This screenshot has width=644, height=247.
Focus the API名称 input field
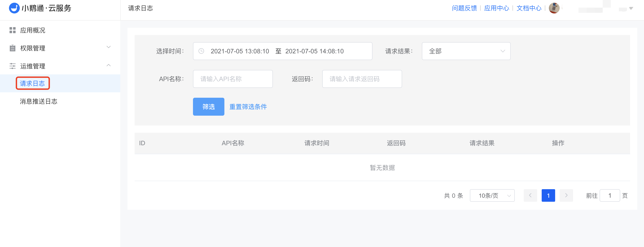(232, 79)
